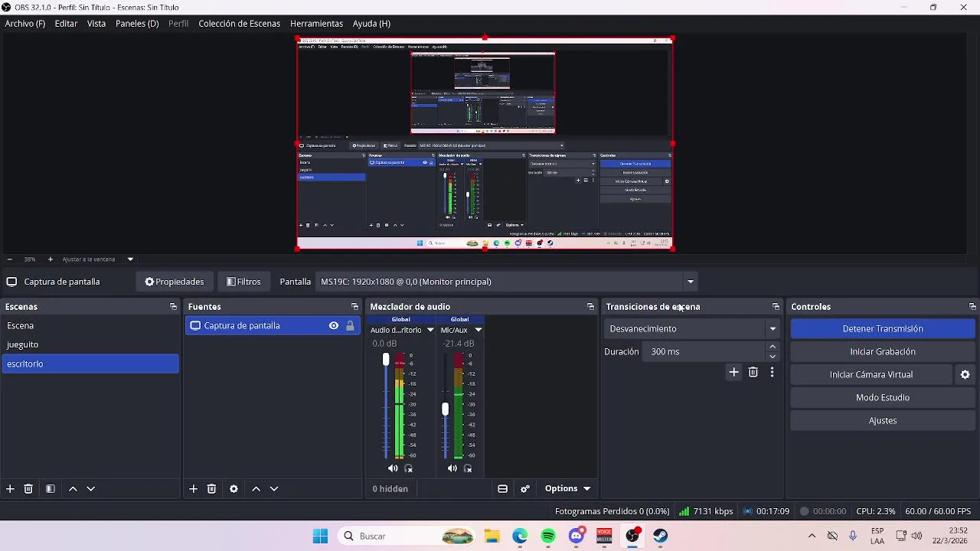Expand Mic/Aux channel options arrow
The width and height of the screenshot is (980, 551).
(478, 330)
